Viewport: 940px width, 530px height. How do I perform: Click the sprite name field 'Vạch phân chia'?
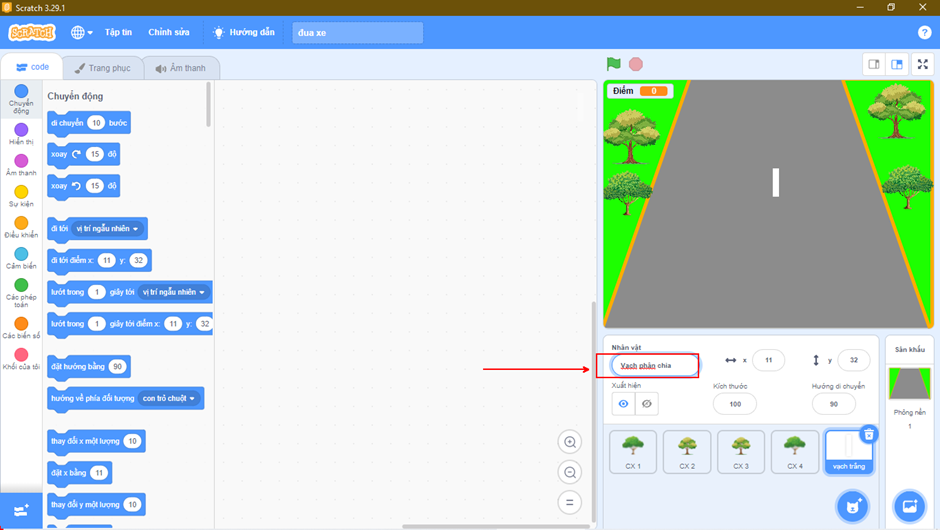(655, 365)
